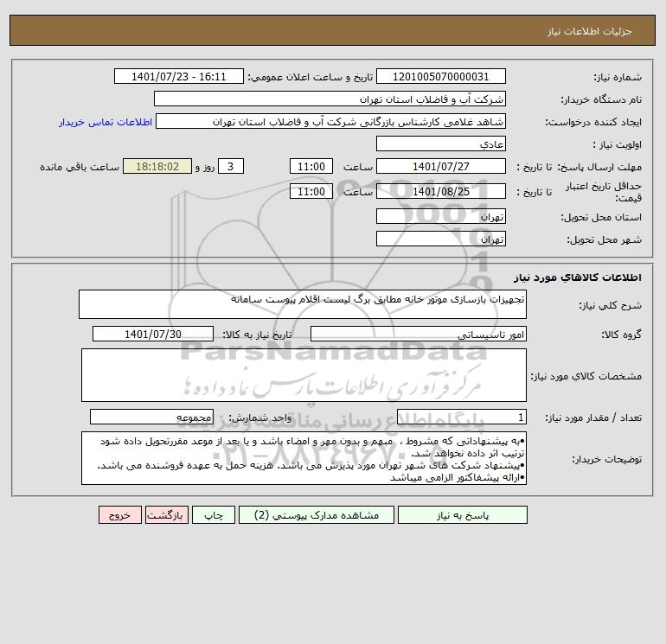Viewport: 666px width, 644px height.
Task: Click the general description field تجهیزات بازسازی موتور خانه
Action: coord(303,304)
